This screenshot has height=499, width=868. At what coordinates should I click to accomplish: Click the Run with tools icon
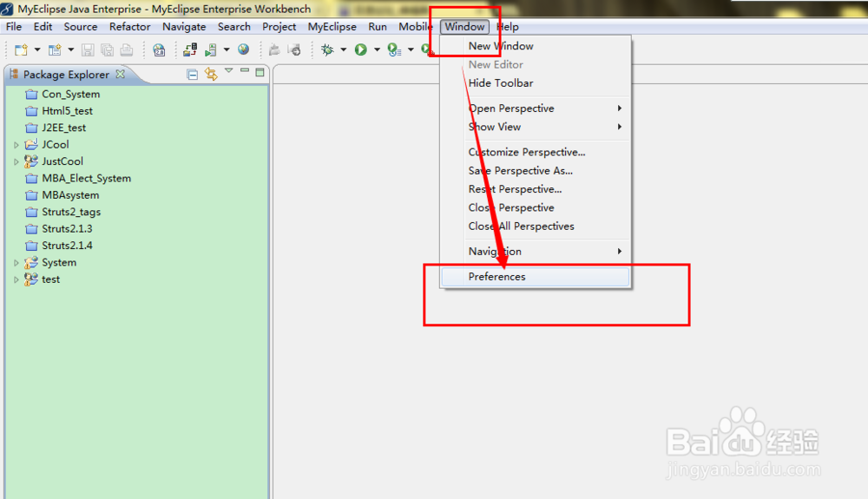(394, 49)
